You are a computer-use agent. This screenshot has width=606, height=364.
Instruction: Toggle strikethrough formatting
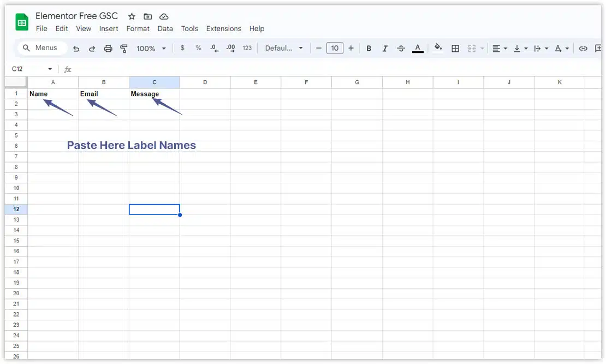(401, 49)
